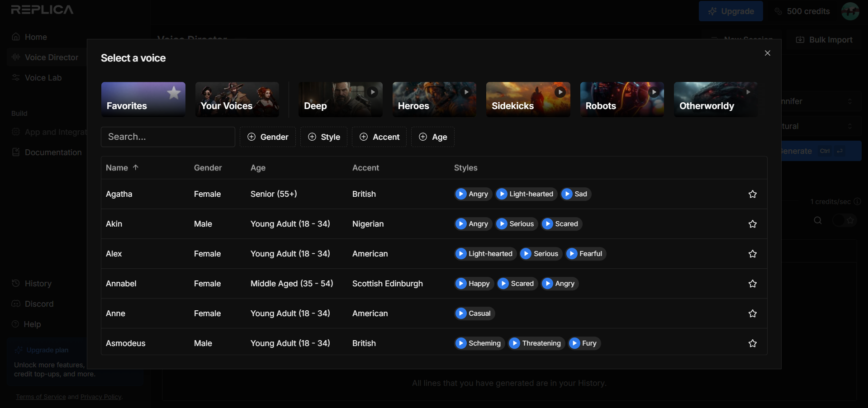868x408 pixels.
Task: Open Voice Lab using its sidebar icon
Action: coord(15,78)
